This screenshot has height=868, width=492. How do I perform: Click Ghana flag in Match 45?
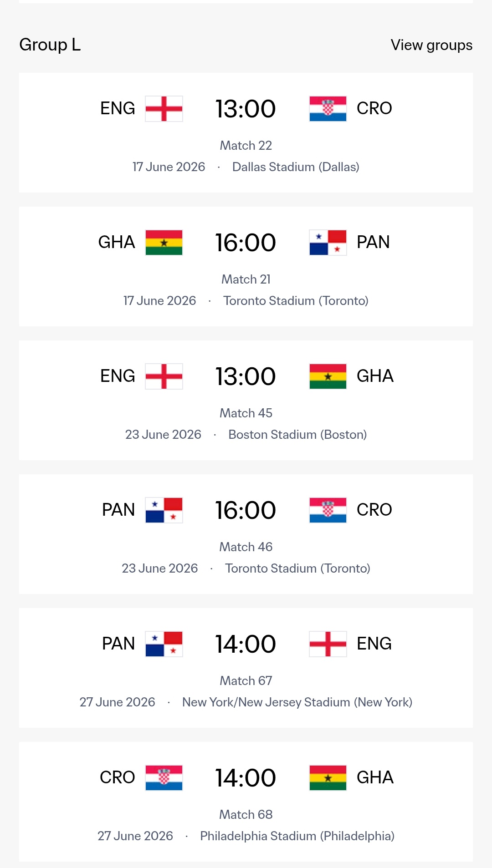[x=328, y=376]
